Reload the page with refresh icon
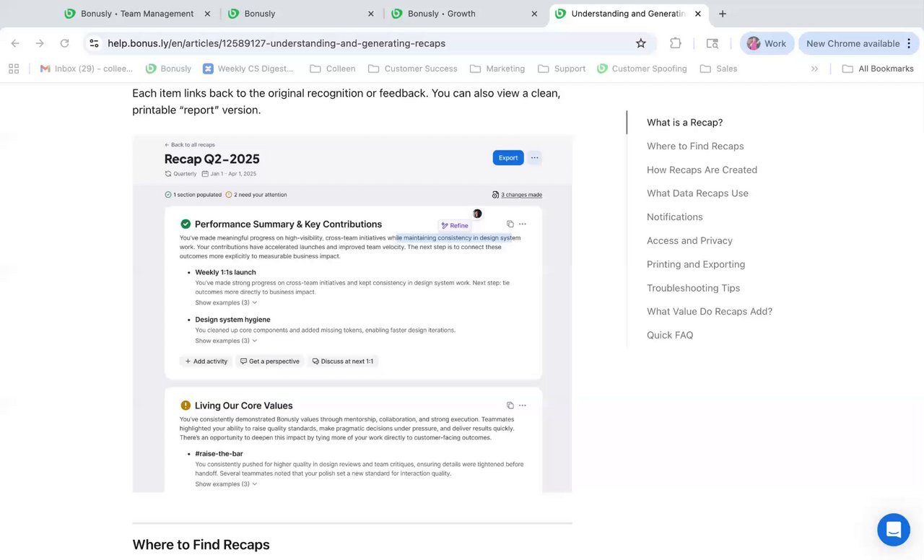The width and height of the screenshot is (924, 560). point(64,43)
